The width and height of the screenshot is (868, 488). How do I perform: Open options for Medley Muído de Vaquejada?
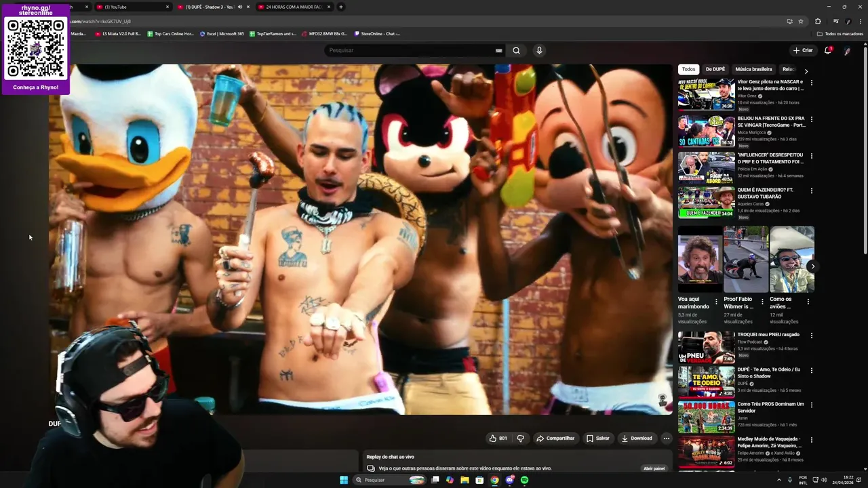point(812,440)
